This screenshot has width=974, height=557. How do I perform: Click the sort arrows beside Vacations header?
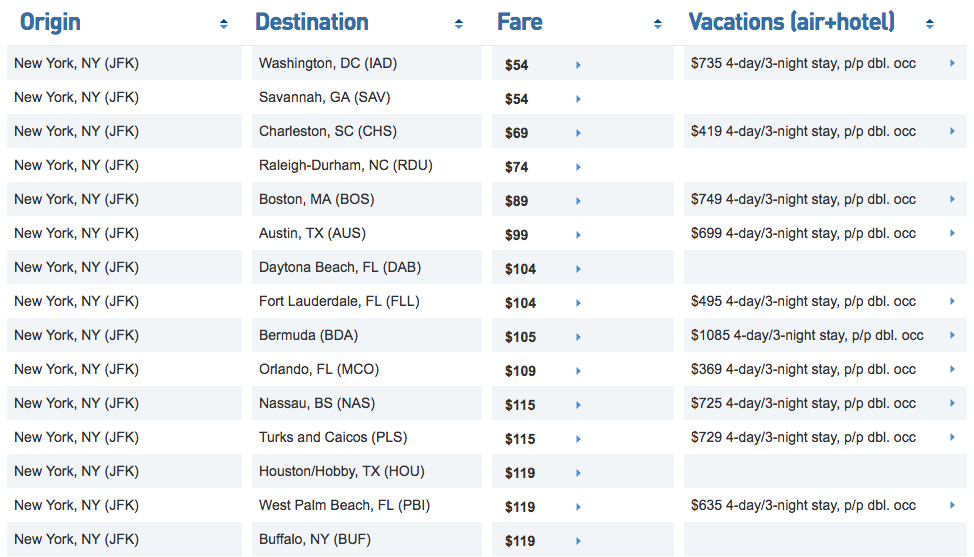[x=930, y=24]
